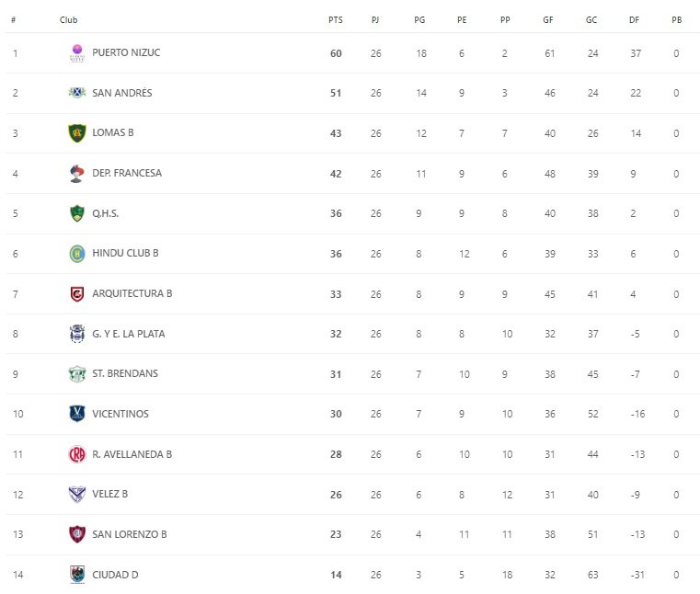Click the Ciudad D club crest
700x594 pixels.
77,575
